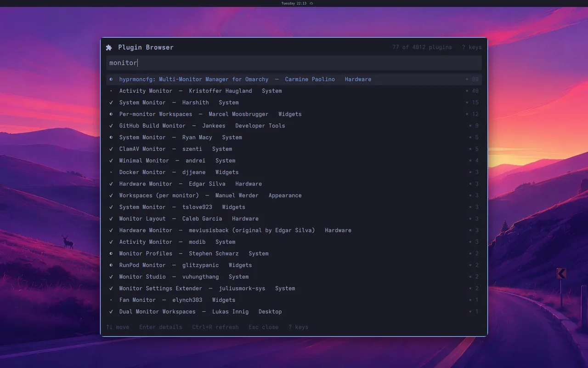Select the hyprmoncfg Multi-Monitor Manager plugin name
The width and height of the screenshot is (588, 368).
(x=194, y=79)
